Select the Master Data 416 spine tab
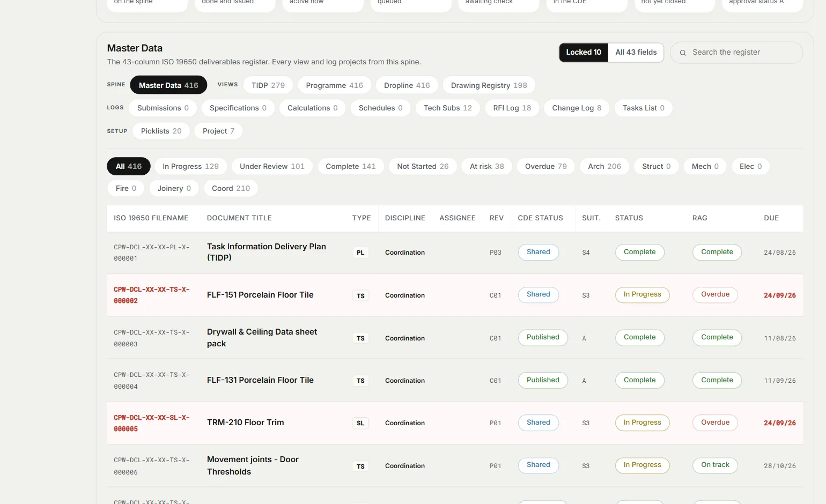This screenshot has width=826, height=504. pos(168,85)
